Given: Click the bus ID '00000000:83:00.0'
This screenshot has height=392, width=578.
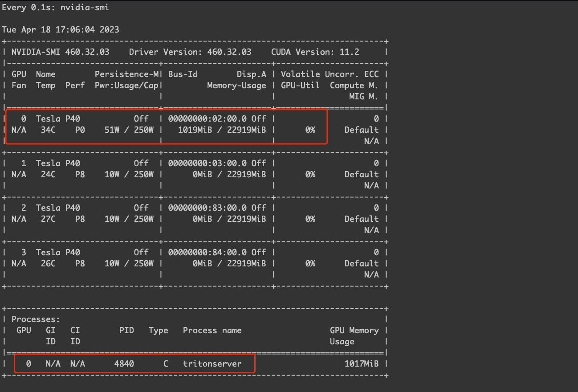Looking at the screenshot, I should (x=208, y=208).
